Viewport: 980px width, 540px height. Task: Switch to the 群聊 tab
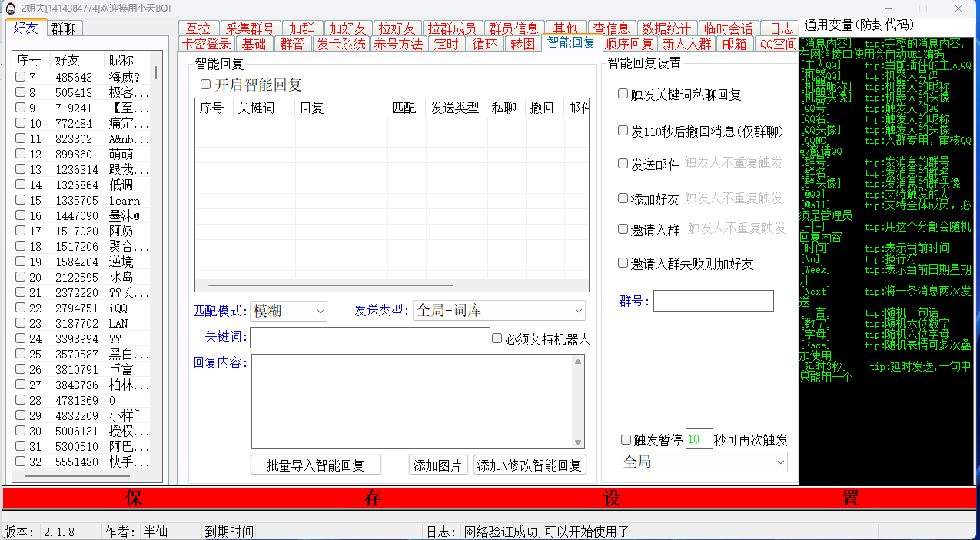coord(65,28)
